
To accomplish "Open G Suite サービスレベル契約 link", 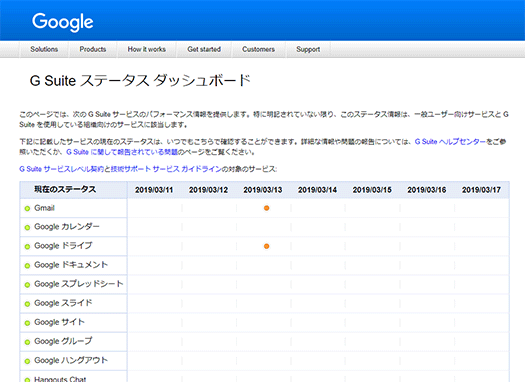I will 62,169.
